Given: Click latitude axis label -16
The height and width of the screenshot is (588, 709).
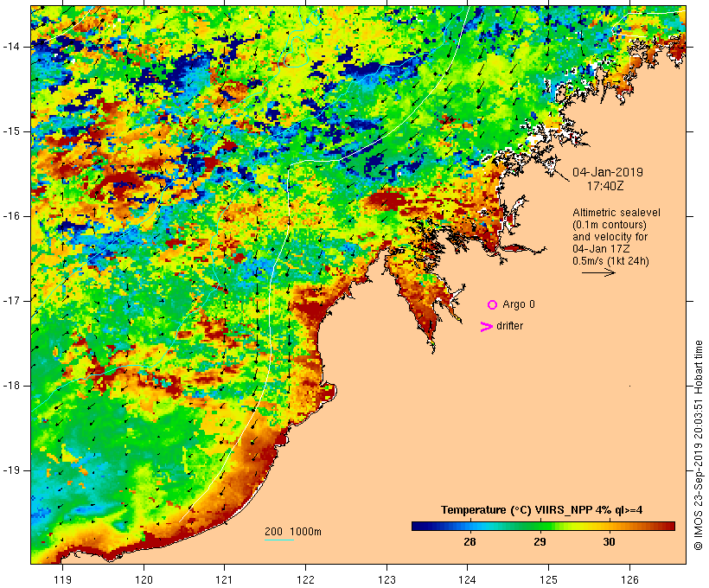Looking at the screenshot, I should pyautogui.click(x=11, y=216).
